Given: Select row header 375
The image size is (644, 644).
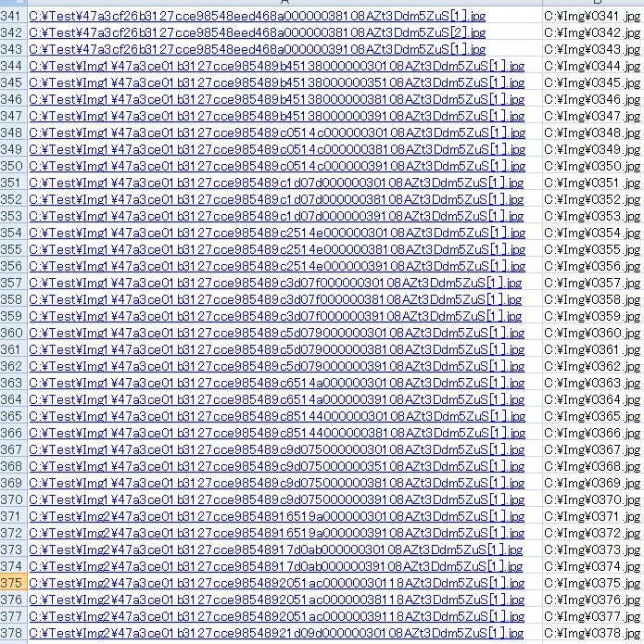Looking at the screenshot, I should 13,583.
